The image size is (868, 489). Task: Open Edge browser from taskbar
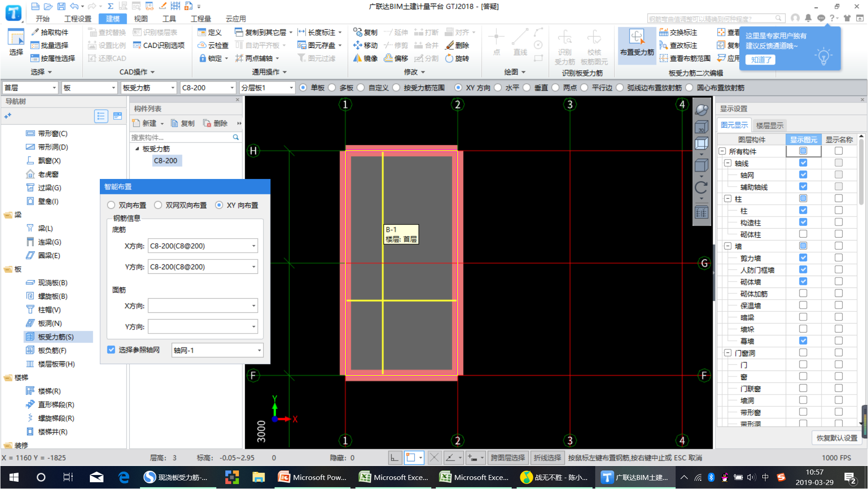pyautogui.click(x=123, y=477)
